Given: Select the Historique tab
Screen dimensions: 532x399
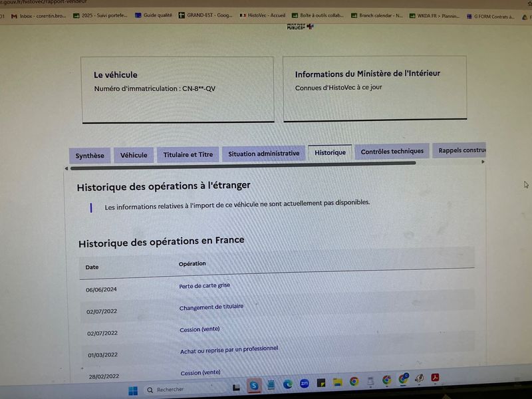Looking at the screenshot, I should tap(330, 152).
